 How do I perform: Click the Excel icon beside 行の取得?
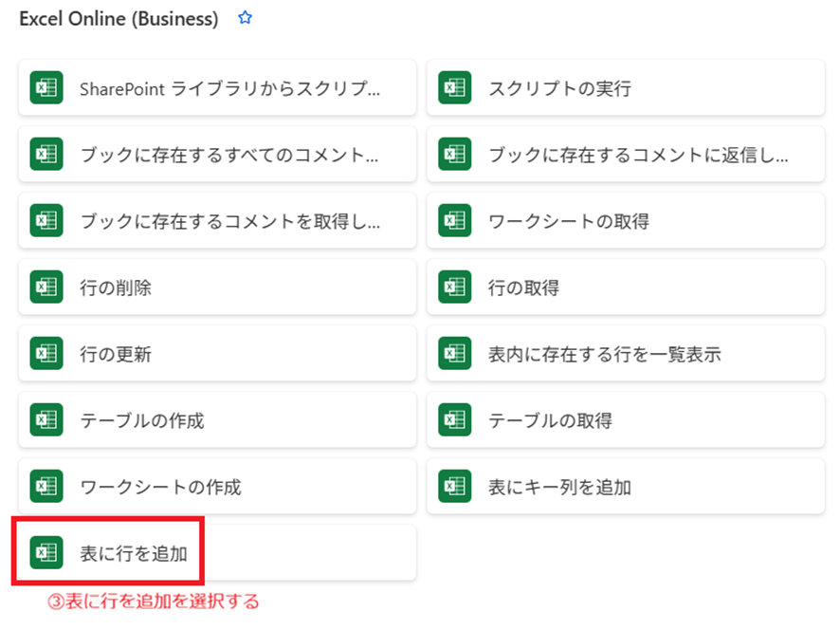pyautogui.click(x=454, y=287)
